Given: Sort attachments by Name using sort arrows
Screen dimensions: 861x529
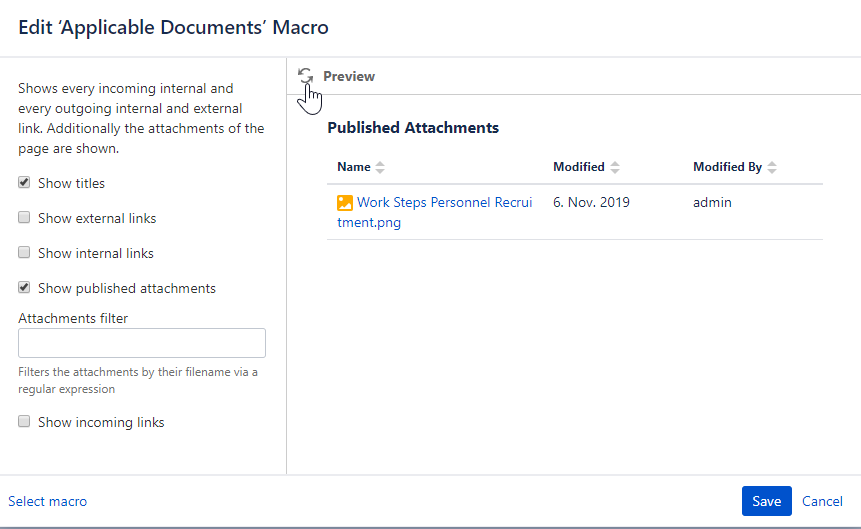Looking at the screenshot, I should coord(380,167).
